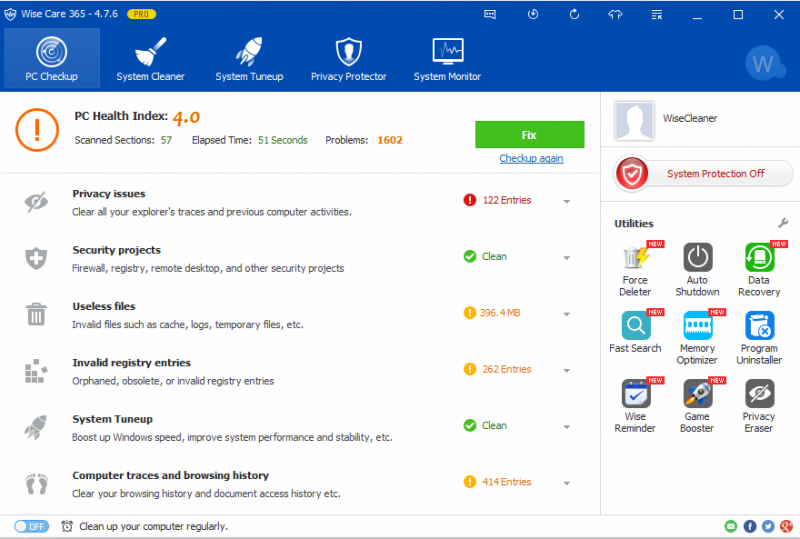Screen dimensions: 800x539
Task: Expand the Security projects row
Action: click(x=566, y=258)
